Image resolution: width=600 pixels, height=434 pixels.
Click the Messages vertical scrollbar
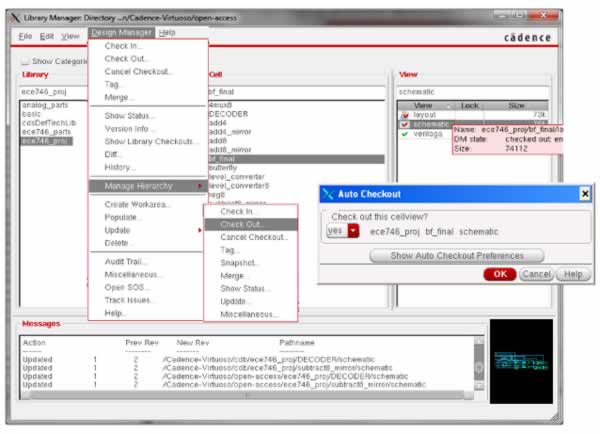point(479,363)
